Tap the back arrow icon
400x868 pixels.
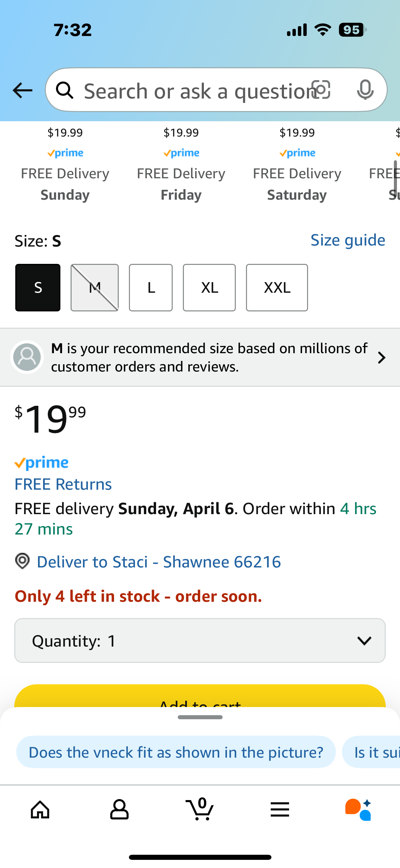pyautogui.click(x=22, y=90)
